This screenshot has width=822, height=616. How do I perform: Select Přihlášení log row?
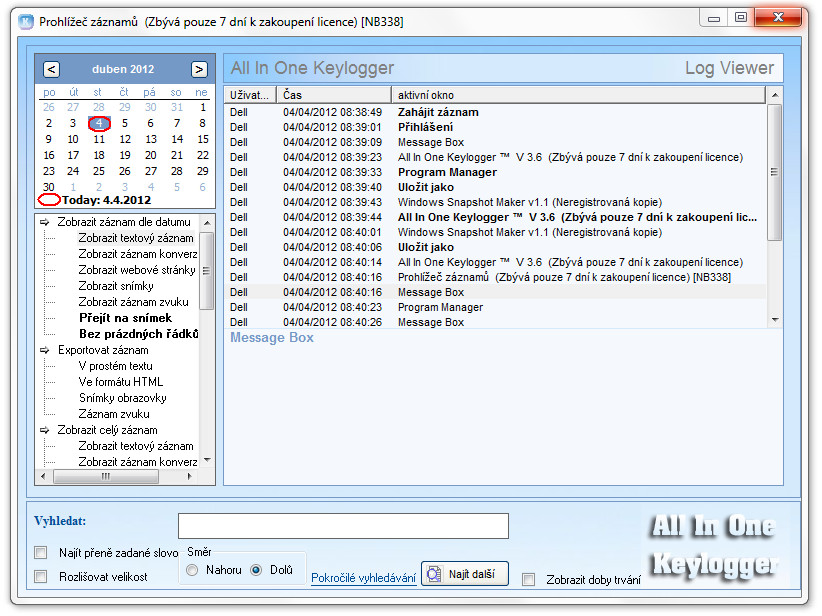(x=494, y=127)
